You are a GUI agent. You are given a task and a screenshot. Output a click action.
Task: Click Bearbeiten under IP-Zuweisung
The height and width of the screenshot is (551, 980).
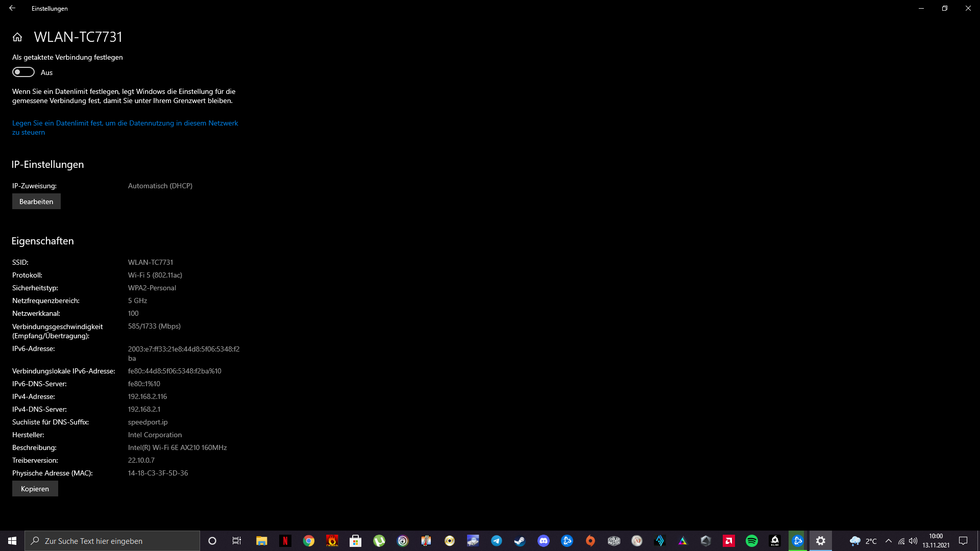[x=36, y=202]
